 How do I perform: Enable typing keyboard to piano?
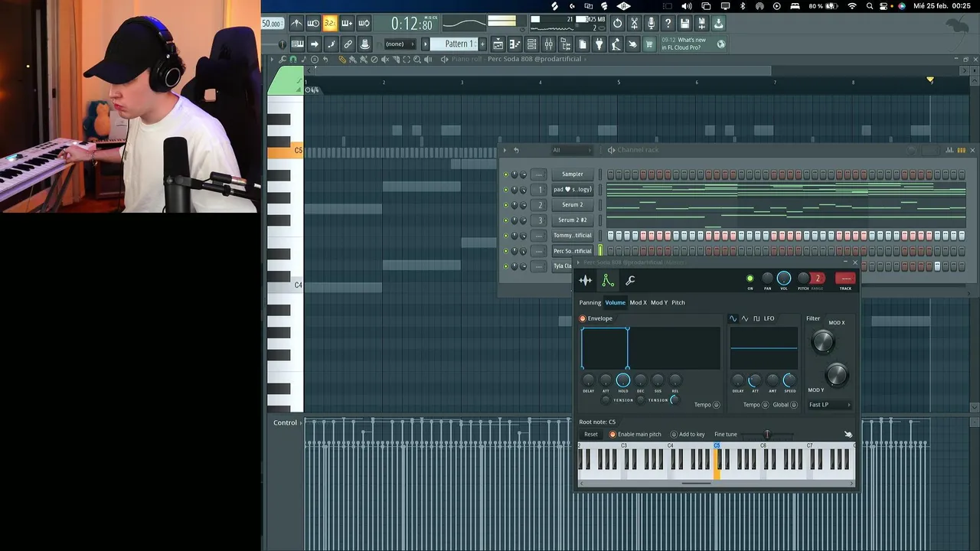click(297, 44)
